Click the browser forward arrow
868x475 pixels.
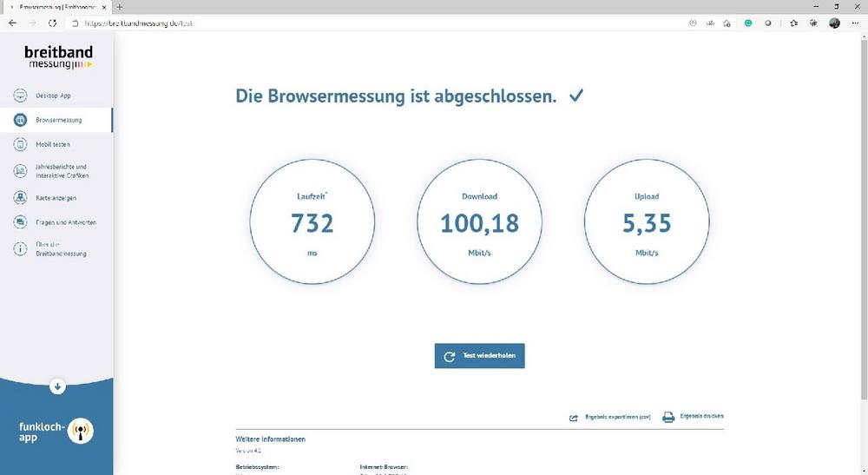32,23
